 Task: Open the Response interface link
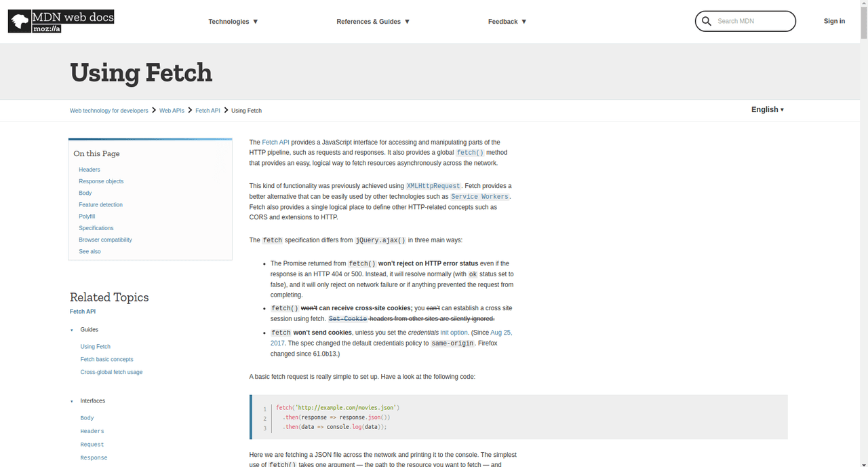pyautogui.click(x=94, y=457)
